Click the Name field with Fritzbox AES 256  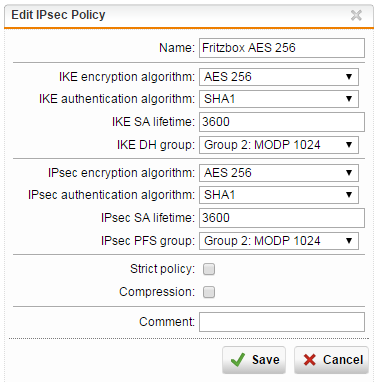pos(282,48)
